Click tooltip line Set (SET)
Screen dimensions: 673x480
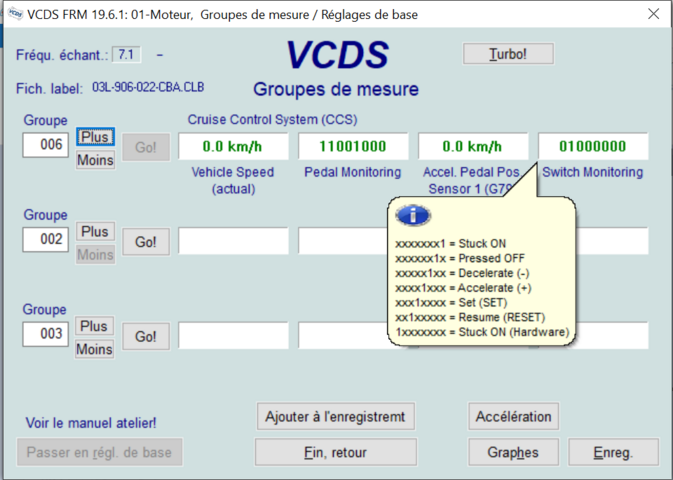[451, 303]
